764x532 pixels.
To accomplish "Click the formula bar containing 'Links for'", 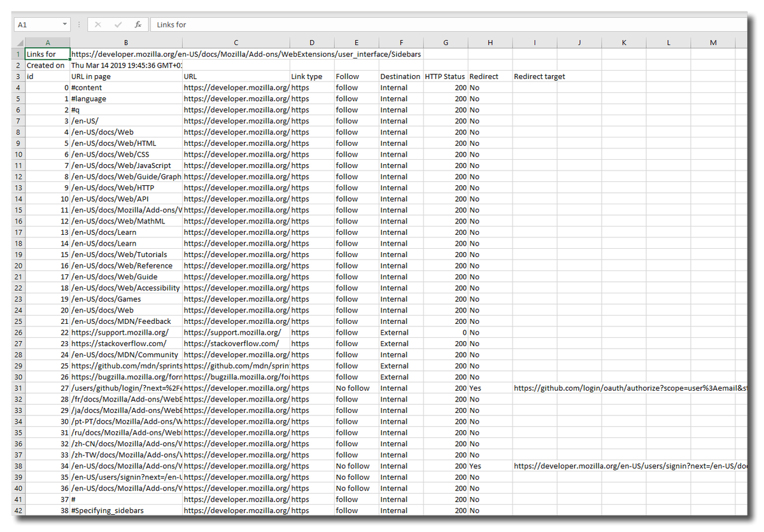I will (448, 24).
